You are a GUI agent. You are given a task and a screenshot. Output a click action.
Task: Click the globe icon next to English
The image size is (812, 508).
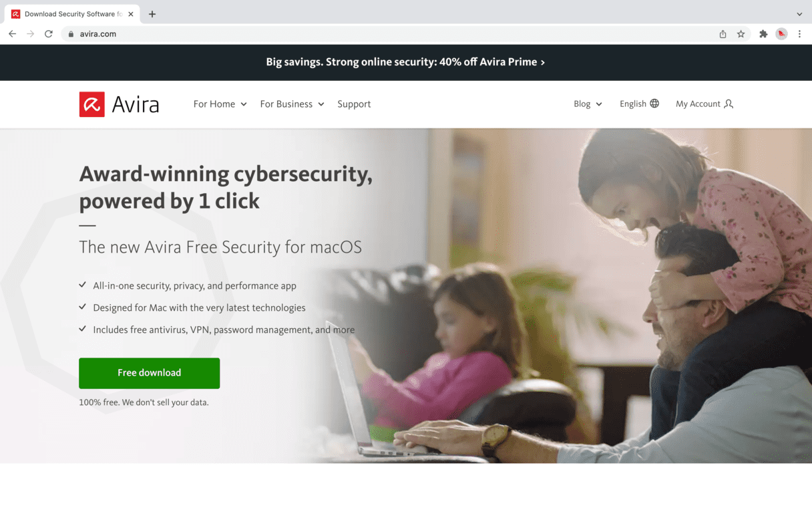click(654, 104)
